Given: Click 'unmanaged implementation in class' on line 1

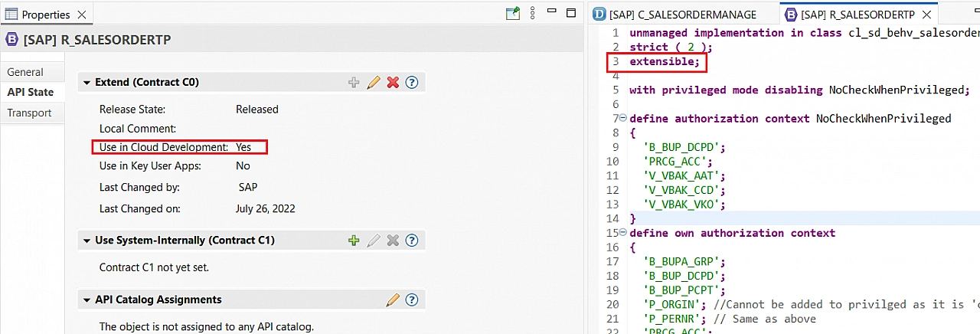Looking at the screenshot, I should (x=736, y=33).
